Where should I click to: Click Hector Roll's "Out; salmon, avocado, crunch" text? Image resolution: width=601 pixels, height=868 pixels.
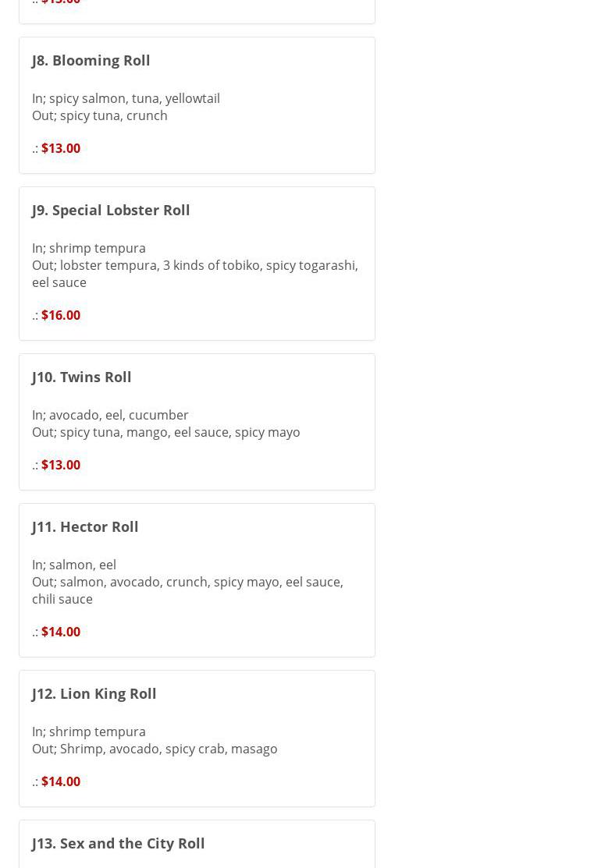[x=187, y=583]
